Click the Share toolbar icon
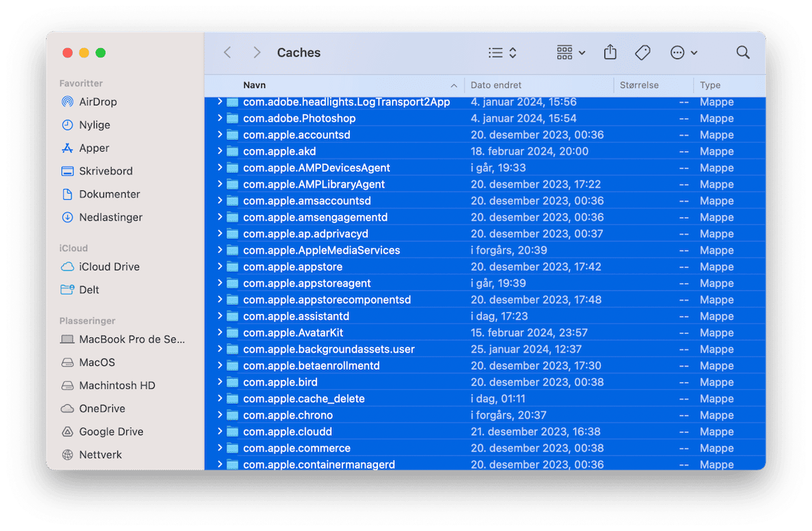This screenshot has height=531, width=812. 610,53
